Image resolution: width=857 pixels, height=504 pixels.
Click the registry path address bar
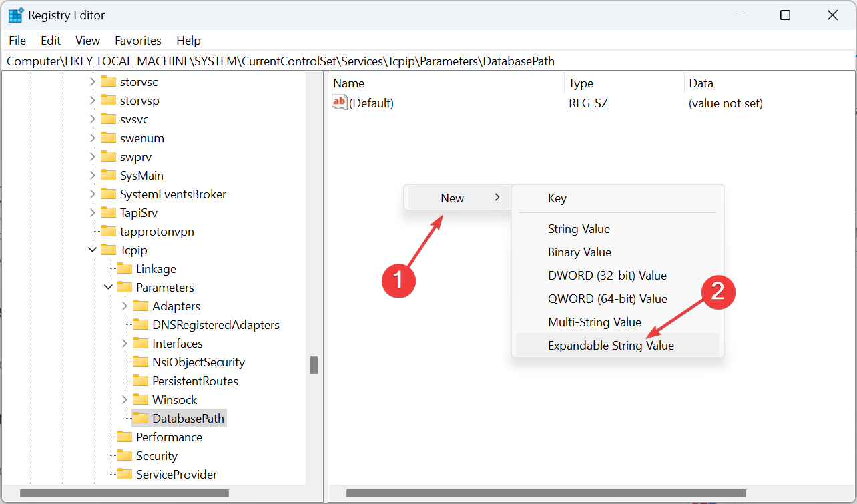(x=429, y=61)
